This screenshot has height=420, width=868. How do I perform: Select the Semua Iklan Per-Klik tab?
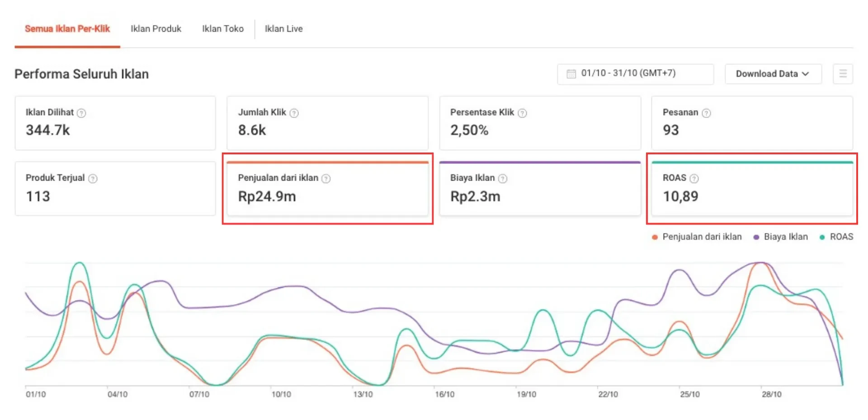click(x=67, y=29)
